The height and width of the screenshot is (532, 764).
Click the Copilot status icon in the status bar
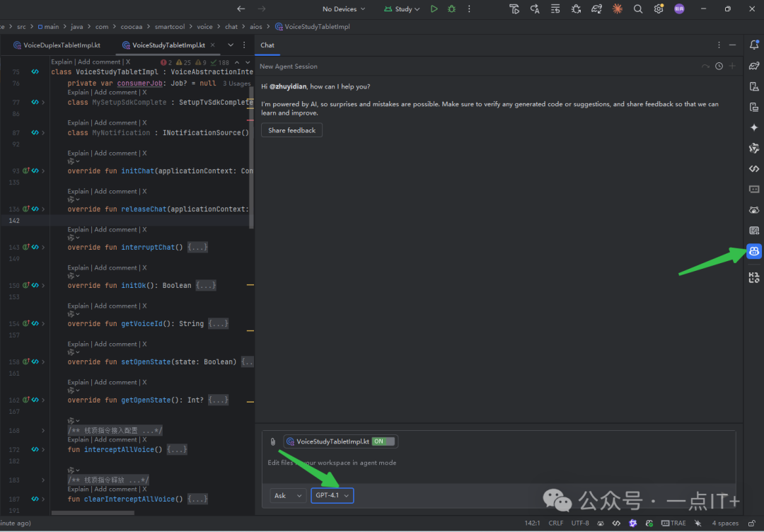(649, 524)
